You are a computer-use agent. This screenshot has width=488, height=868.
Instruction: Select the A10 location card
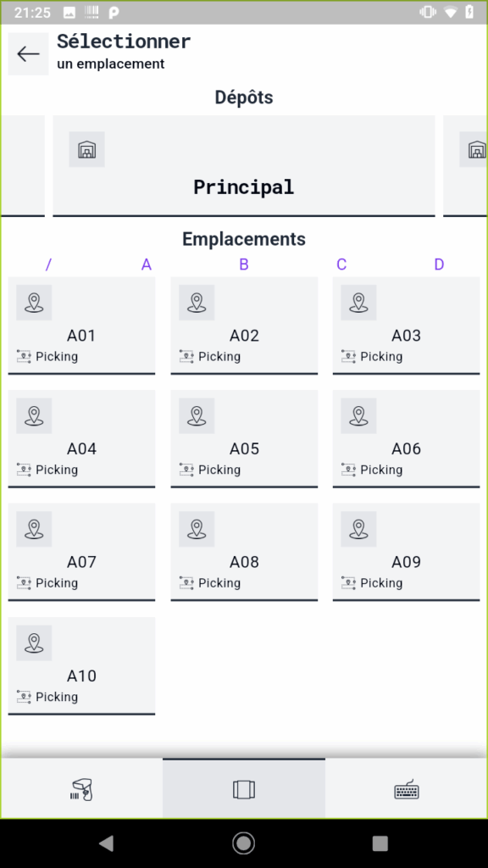tap(81, 666)
